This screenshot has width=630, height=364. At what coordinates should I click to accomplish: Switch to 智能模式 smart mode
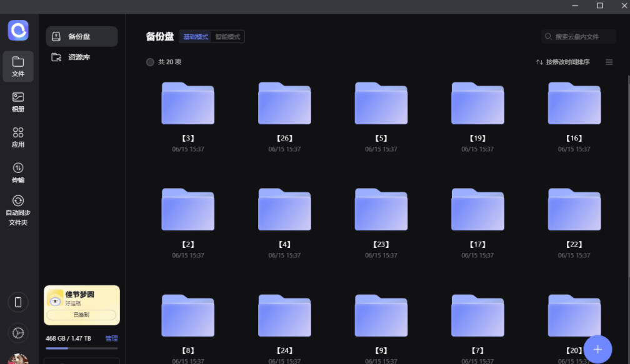tap(228, 37)
